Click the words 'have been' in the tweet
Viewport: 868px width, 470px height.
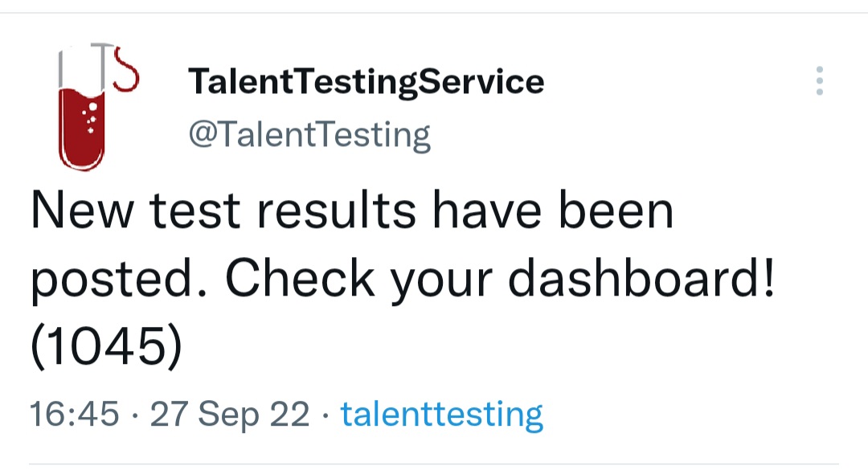pos(553,211)
